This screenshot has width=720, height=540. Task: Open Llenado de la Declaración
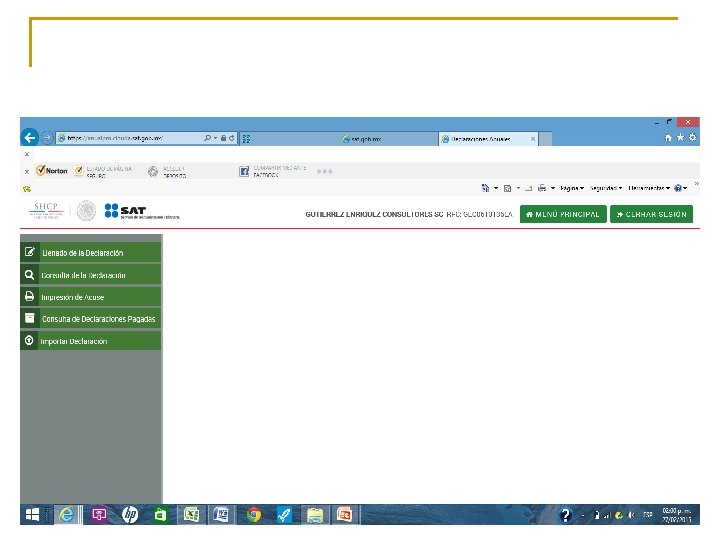(90, 253)
